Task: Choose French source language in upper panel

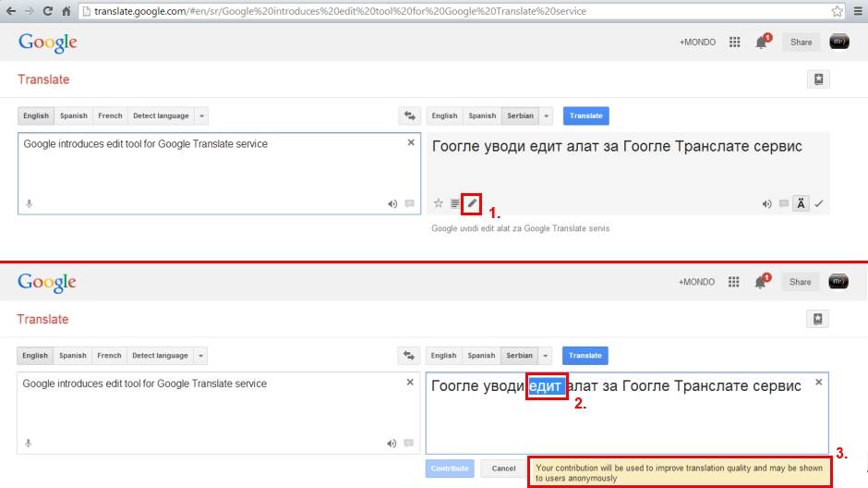Action: pyautogui.click(x=110, y=116)
